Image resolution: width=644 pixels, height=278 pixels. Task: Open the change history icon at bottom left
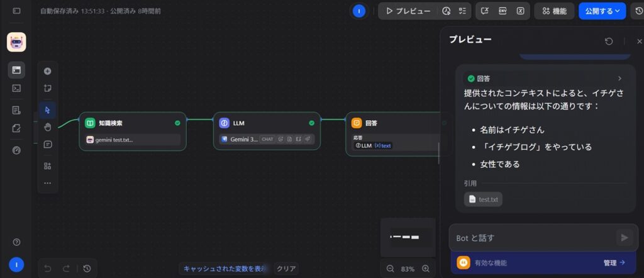point(87,269)
